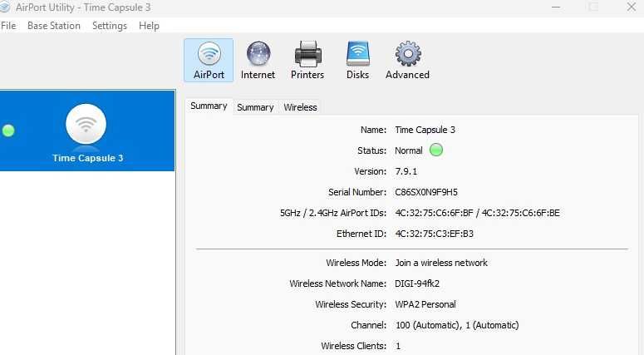The image size is (644, 355).
Task: Select the AirPort toolbar icon
Action: (209, 61)
